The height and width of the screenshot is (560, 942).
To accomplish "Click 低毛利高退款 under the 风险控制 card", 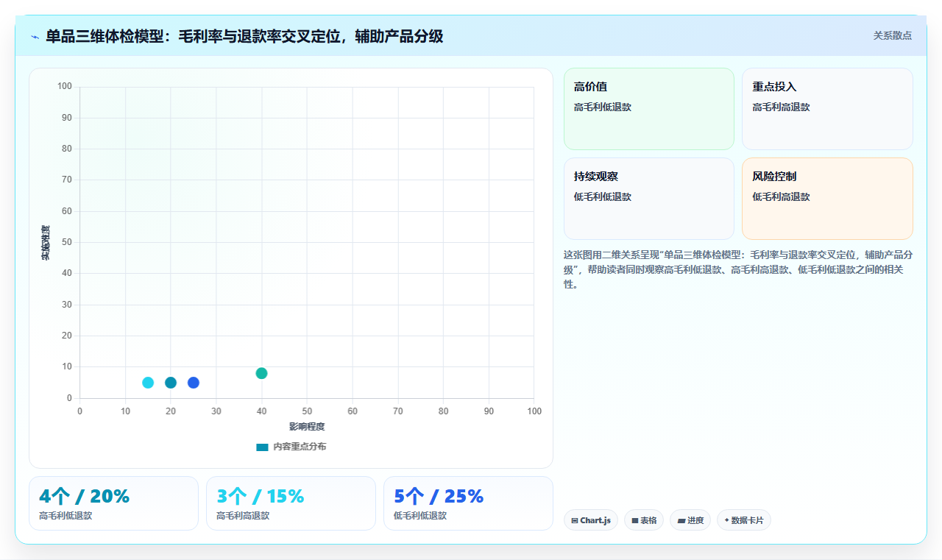I will [x=781, y=196].
